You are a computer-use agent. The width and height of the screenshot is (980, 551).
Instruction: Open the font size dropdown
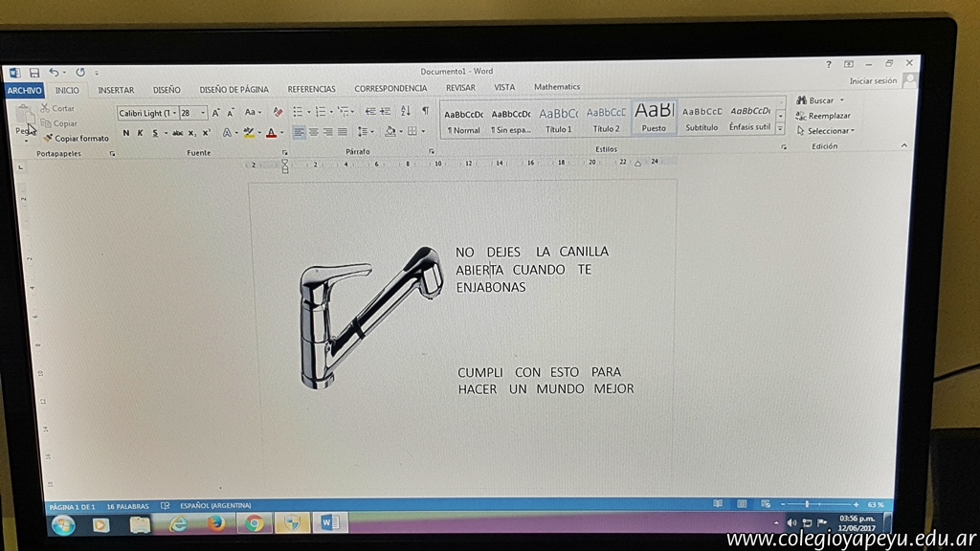click(203, 113)
